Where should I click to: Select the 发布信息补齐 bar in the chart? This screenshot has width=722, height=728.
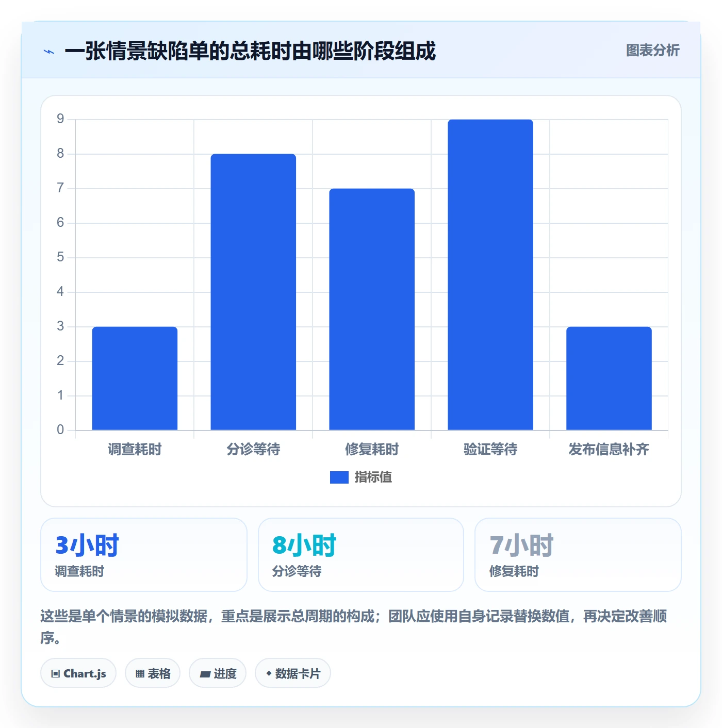[x=609, y=378]
